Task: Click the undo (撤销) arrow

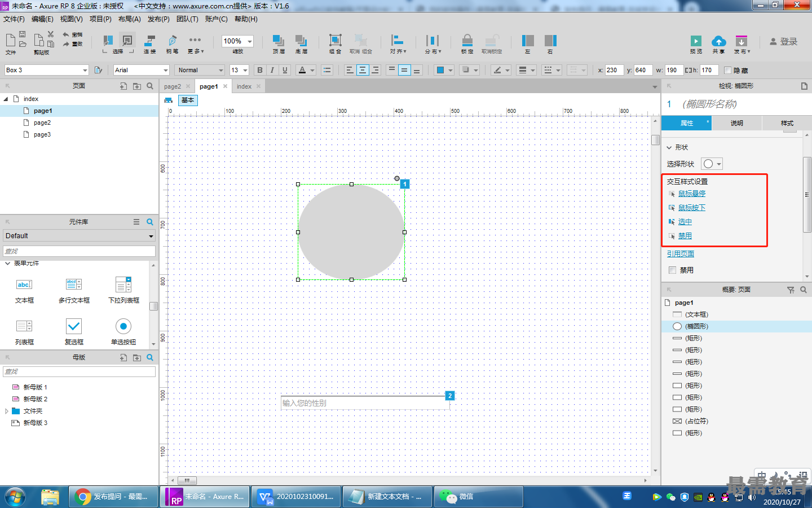Action: tap(66, 34)
